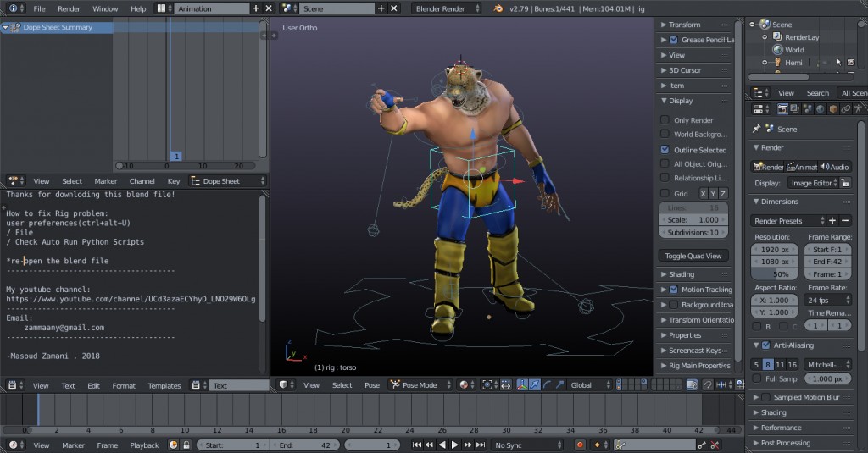Adjust the 50% resolution percentage slider
This screenshot has height=453, width=868.
(x=775, y=273)
